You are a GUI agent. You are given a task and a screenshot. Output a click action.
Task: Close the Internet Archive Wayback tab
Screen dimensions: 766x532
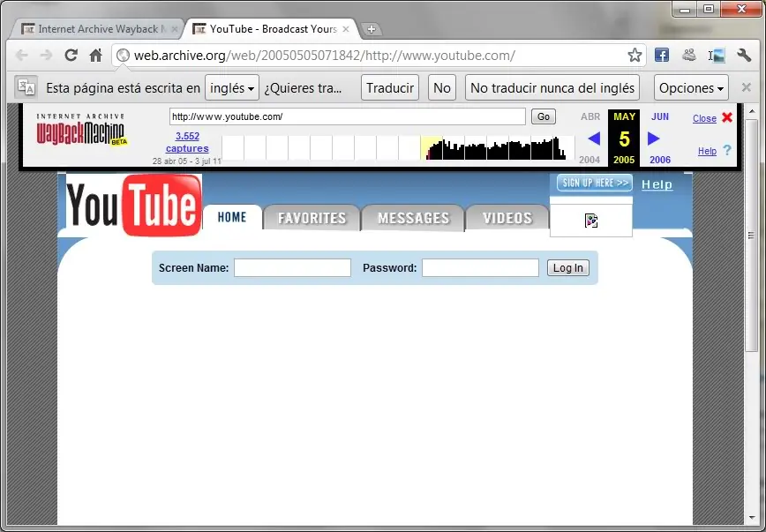(176, 29)
